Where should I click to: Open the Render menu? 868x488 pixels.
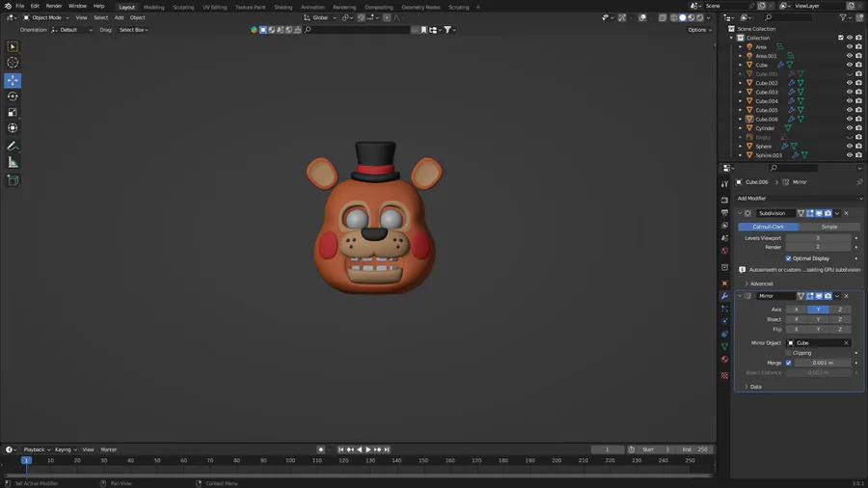click(x=54, y=6)
